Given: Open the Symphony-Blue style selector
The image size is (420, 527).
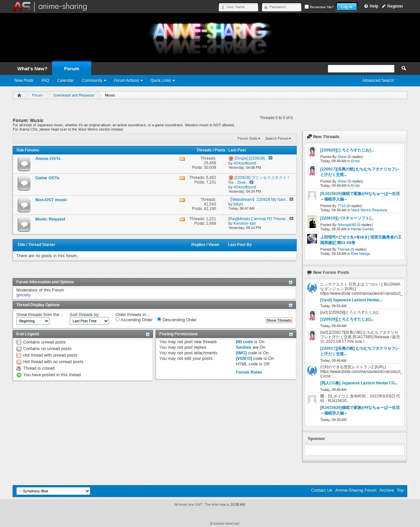Looking at the screenshot, I should click(53, 491).
